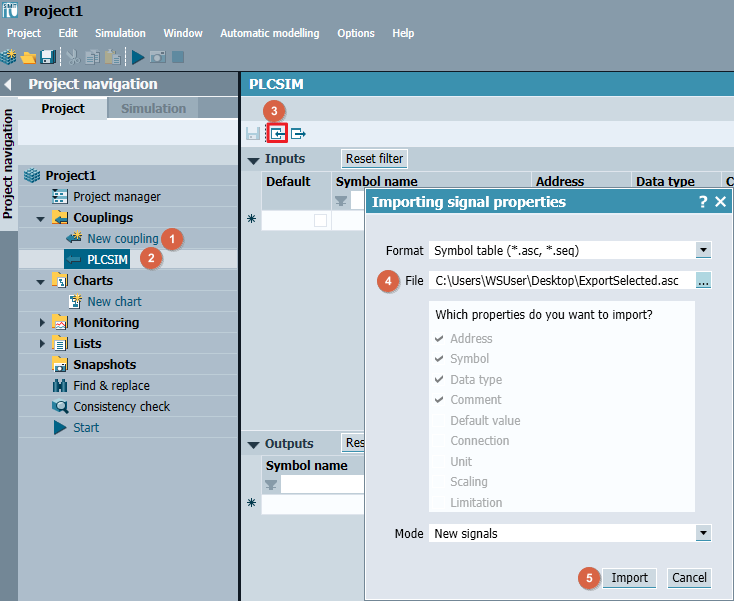The height and width of the screenshot is (601, 734).
Task: Click the New coupling star icon
Action: pos(74,238)
